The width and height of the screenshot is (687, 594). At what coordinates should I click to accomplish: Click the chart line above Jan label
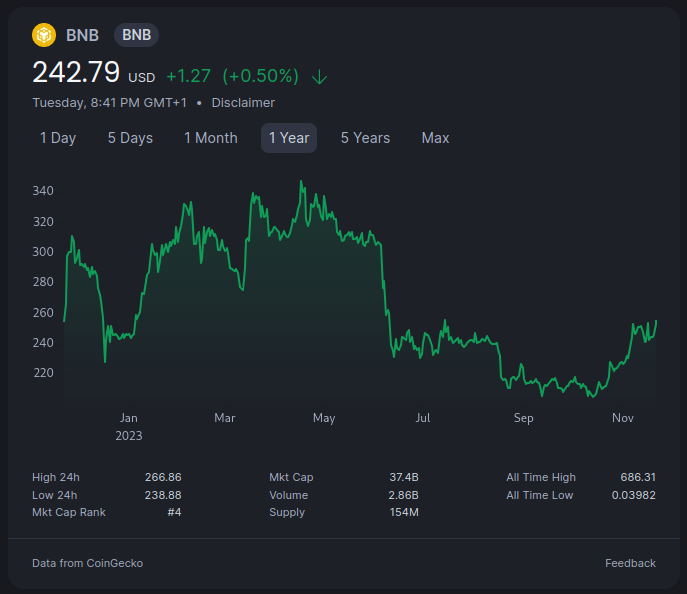tap(128, 334)
